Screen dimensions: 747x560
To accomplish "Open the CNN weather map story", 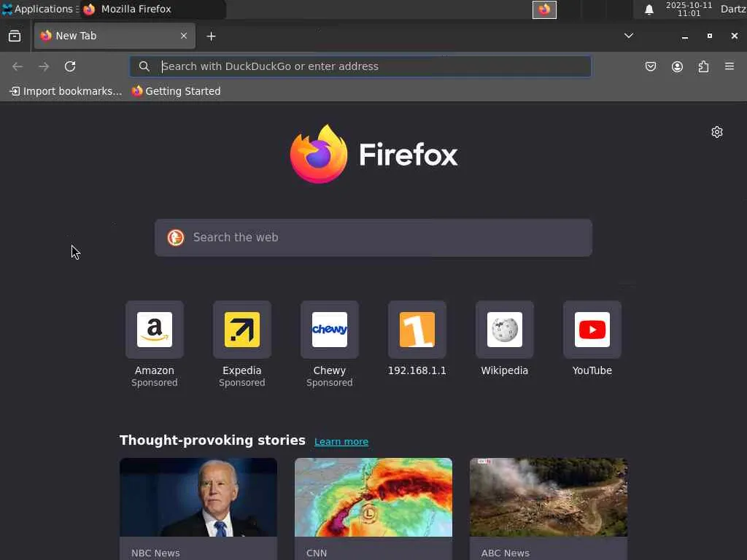I will point(373,497).
